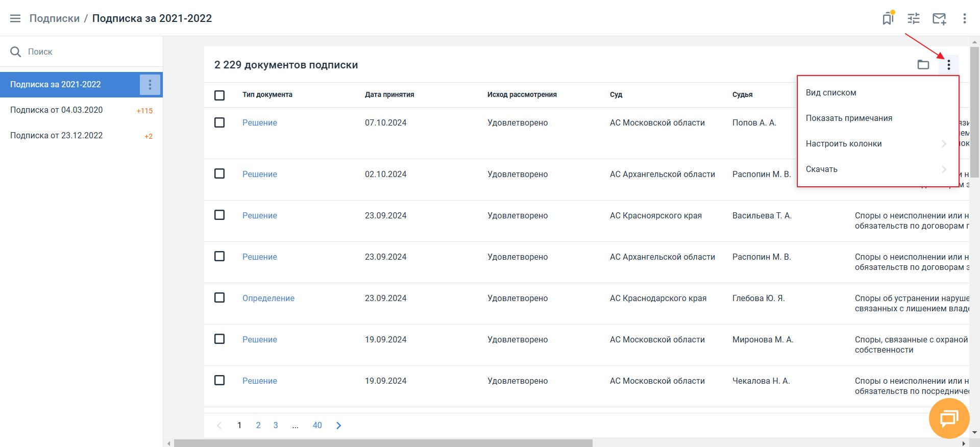Click the search magnifier icon
This screenshot has width=980, height=447.
(x=16, y=52)
